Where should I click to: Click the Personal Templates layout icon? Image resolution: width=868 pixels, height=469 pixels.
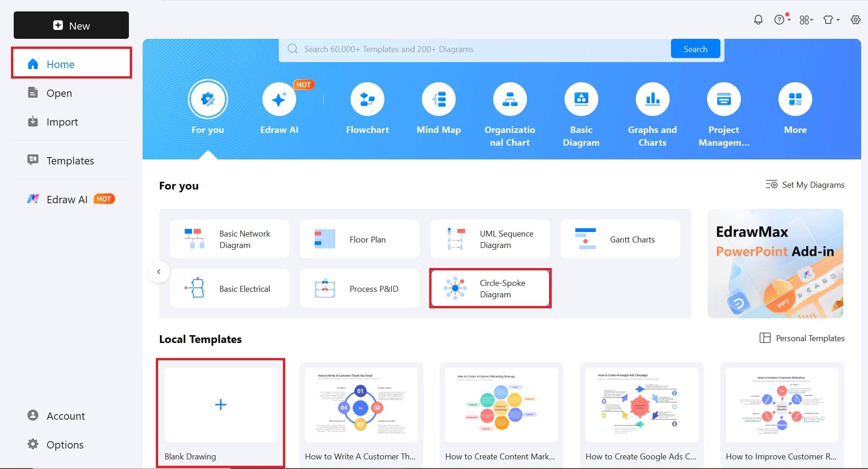(765, 338)
